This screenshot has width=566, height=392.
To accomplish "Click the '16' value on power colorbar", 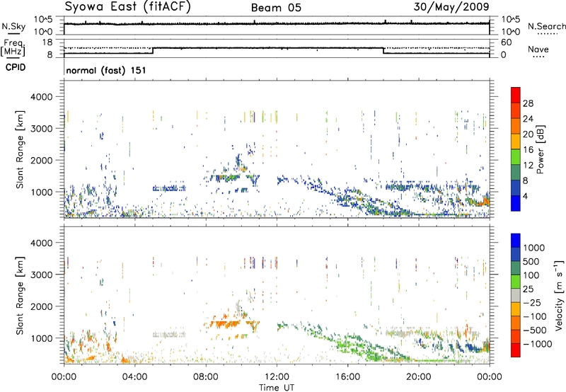I will click(528, 150).
